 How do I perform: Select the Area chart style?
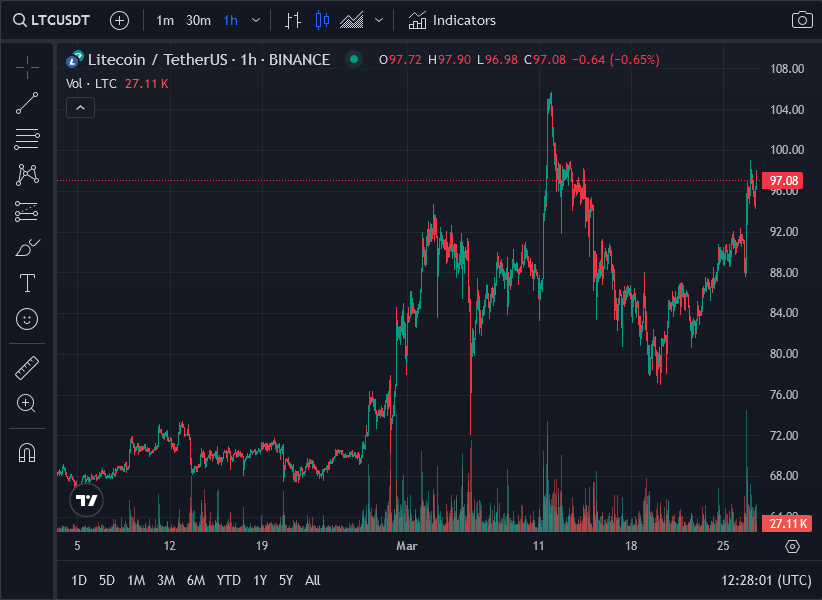point(352,20)
